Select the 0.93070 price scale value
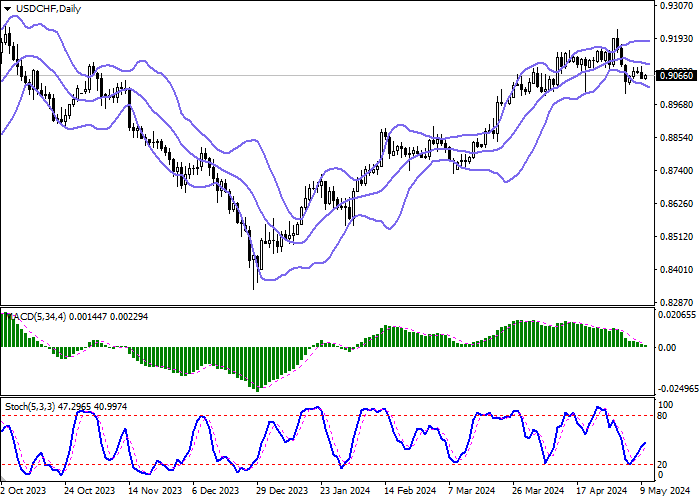The width and height of the screenshot is (700, 500). pyautogui.click(x=677, y=6)
